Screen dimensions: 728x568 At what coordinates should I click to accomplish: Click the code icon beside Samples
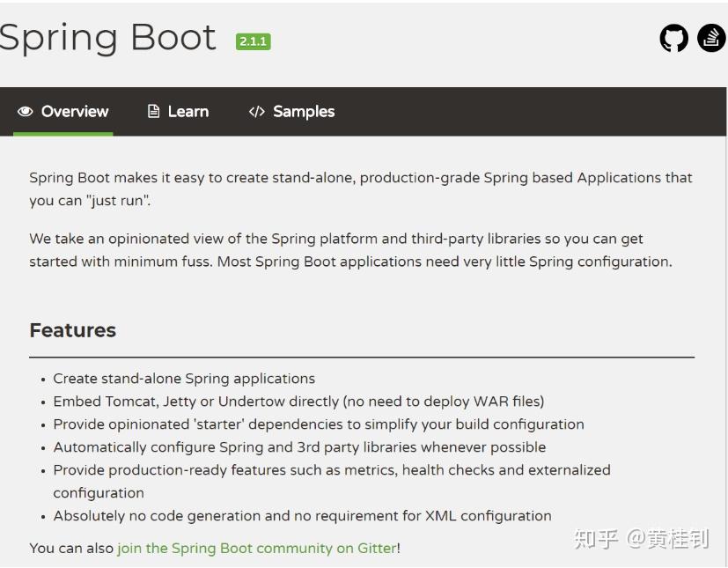(x=255, y=111)
